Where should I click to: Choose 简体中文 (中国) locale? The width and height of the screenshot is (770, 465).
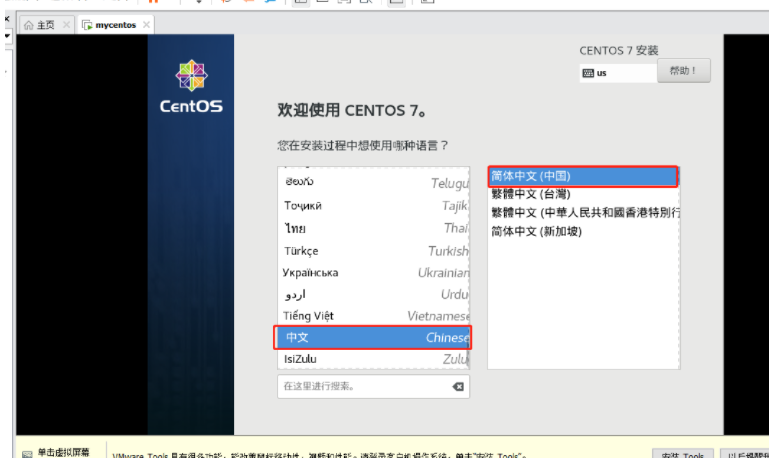pos(583,176)
